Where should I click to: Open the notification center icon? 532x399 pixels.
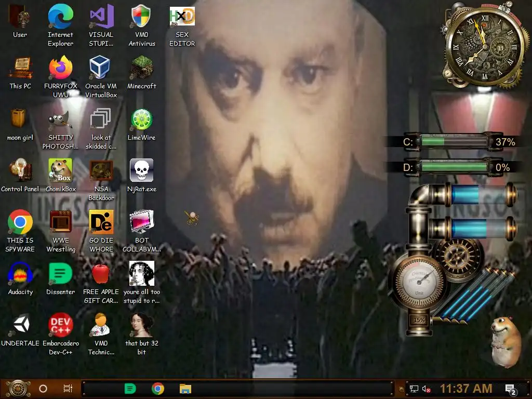(x=510, y=389)
